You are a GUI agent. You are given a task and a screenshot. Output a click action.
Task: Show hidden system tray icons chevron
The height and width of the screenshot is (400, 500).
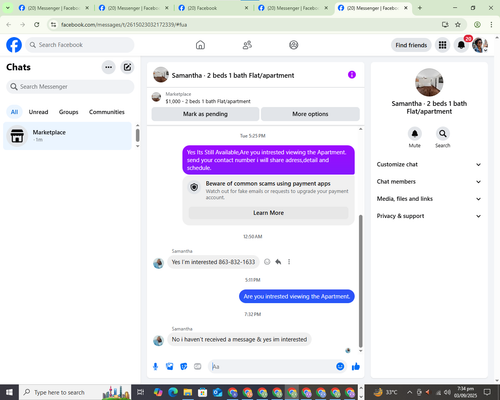pyautogui.click(x=410, y=392)
